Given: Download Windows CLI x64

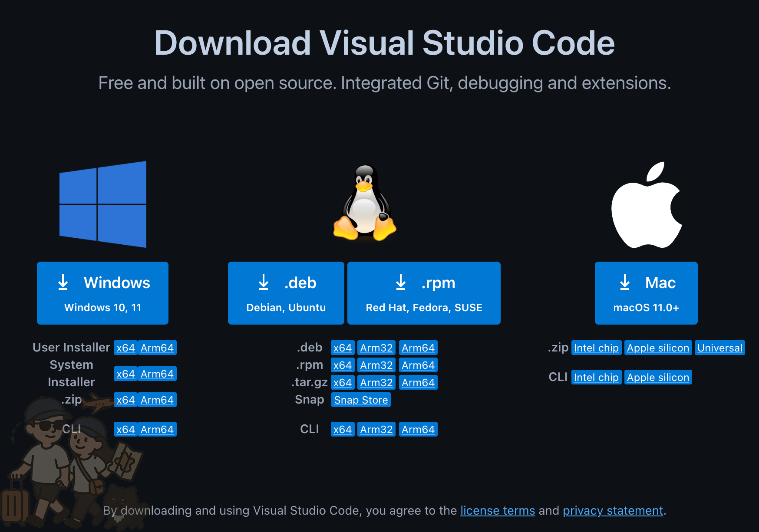Looking at the screenshot, I should pos(125,429).
